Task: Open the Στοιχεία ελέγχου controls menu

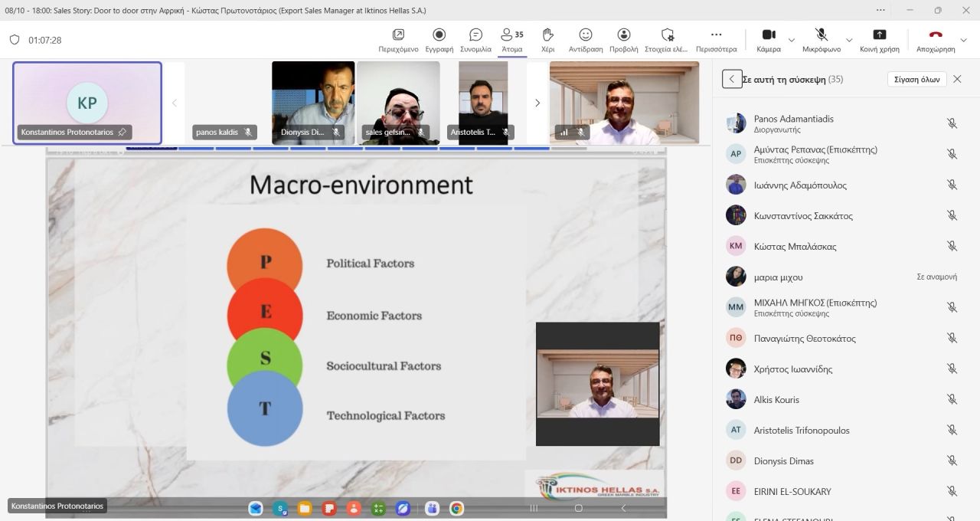Action: tap(667, 40)
